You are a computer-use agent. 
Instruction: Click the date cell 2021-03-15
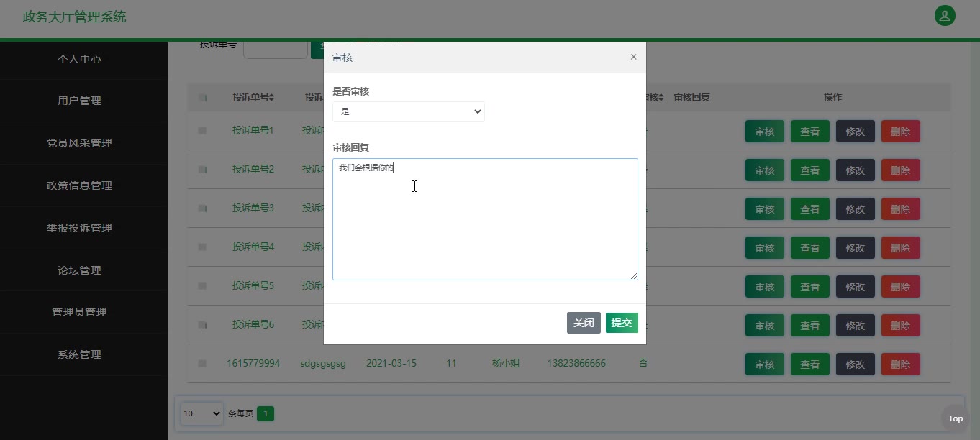point(391,364)
